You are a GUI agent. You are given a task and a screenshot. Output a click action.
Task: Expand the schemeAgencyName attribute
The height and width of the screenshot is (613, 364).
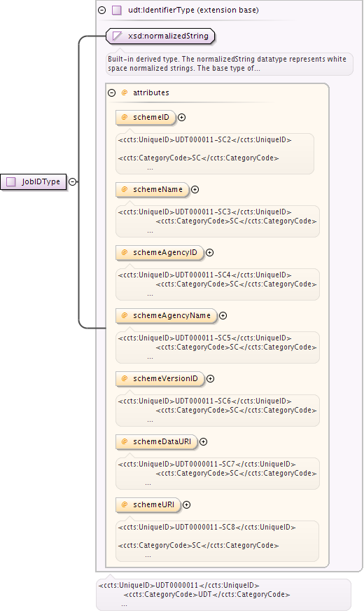[223, 315]
